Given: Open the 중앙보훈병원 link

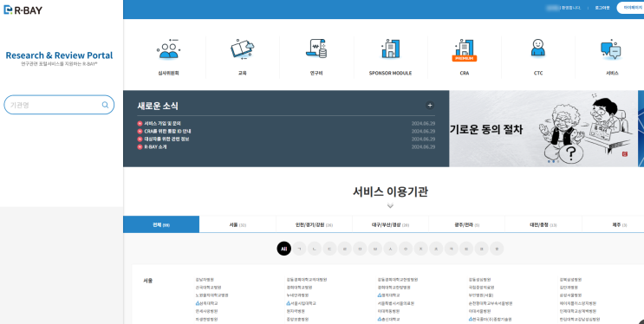Looking at the screenshot, I should pyautogui.click(x=297, y=319).
